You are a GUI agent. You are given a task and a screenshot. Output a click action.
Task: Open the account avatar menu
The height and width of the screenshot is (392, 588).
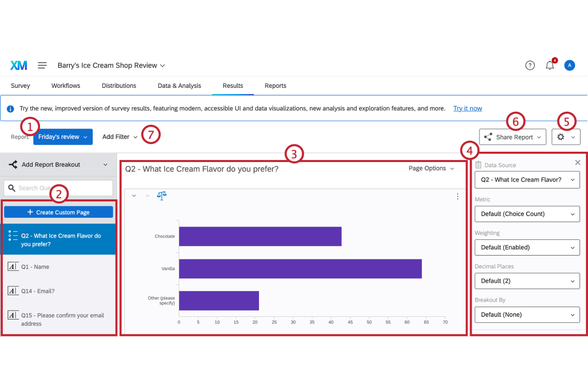[x=569, y=66]
